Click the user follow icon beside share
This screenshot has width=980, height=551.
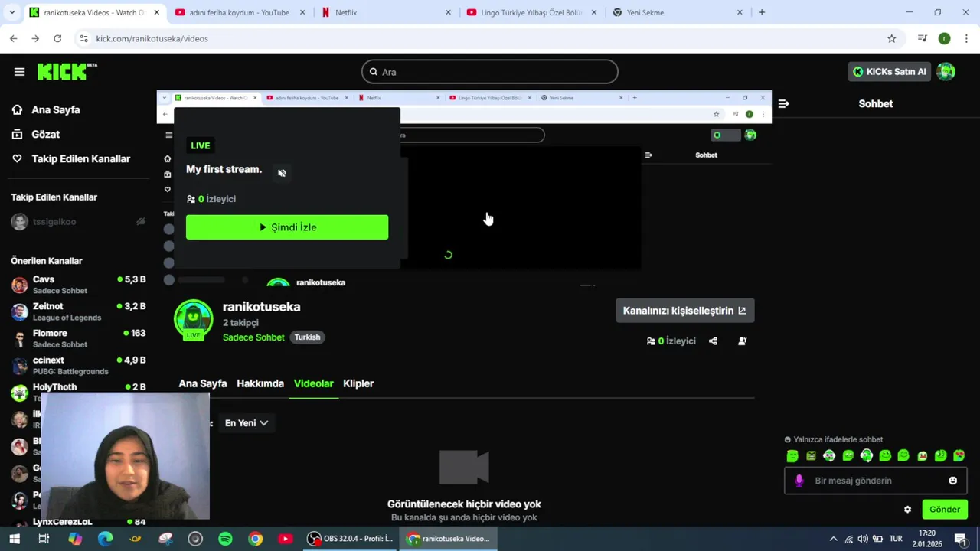(742, 341)
